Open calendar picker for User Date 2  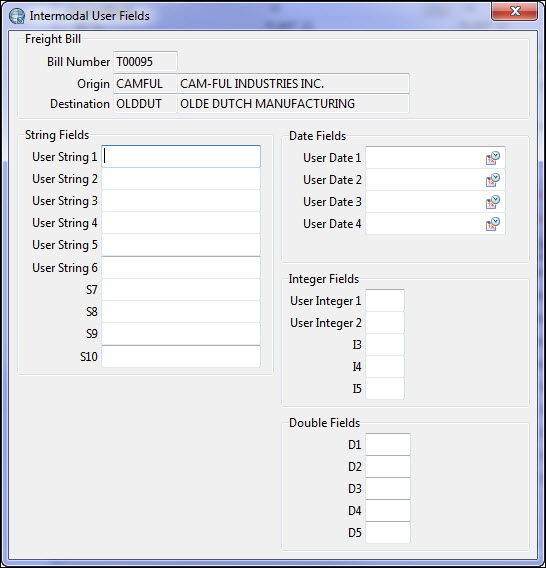(493, 180)
